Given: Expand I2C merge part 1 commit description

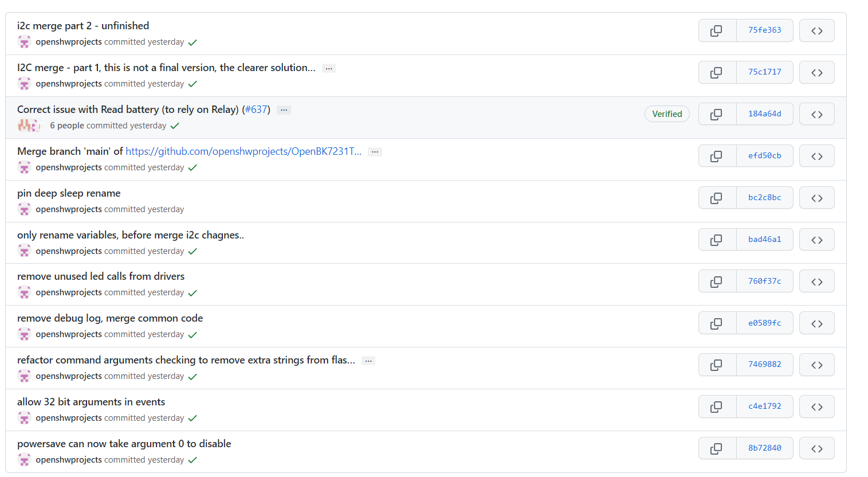Looking at the screenshot, I should click(x=329, y=68).
